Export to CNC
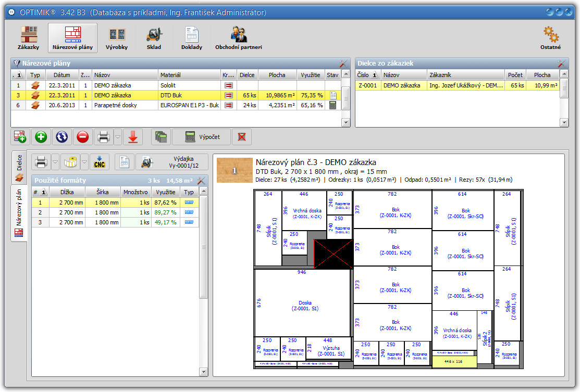Screen dimensions: 580x392 (100, 162)
